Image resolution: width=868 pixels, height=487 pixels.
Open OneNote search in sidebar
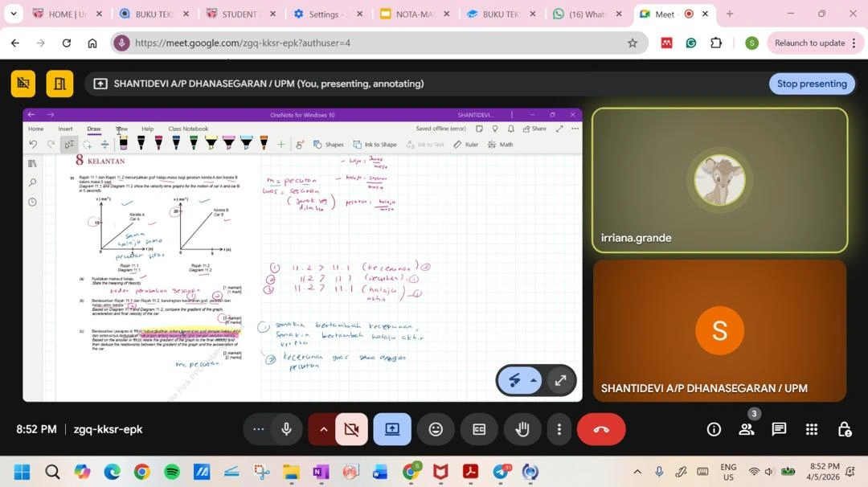pyautogui.click(x=33, y=182)
